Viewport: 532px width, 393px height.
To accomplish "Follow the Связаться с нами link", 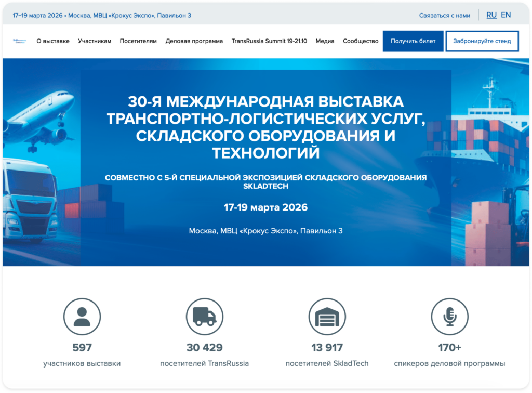I will [444, 15].
